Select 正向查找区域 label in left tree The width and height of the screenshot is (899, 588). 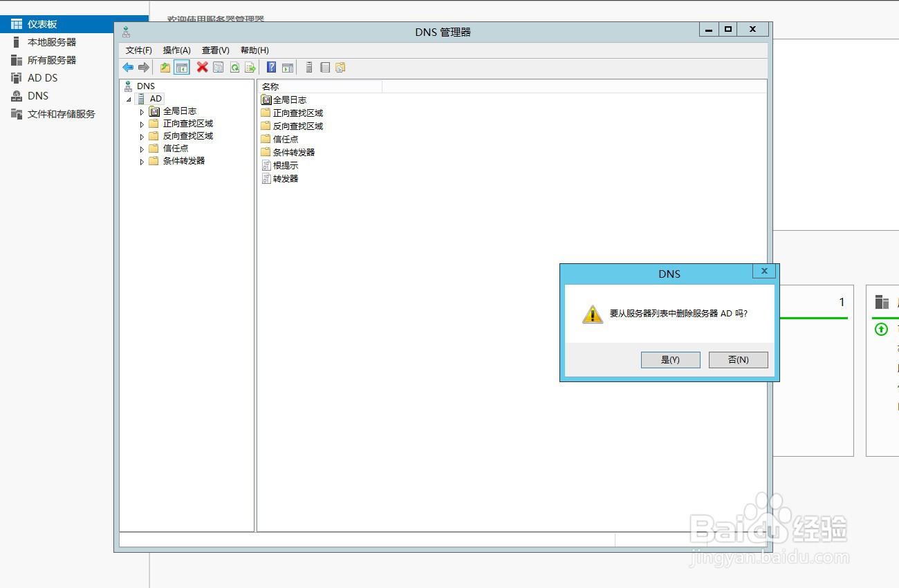tap(188, 124)
